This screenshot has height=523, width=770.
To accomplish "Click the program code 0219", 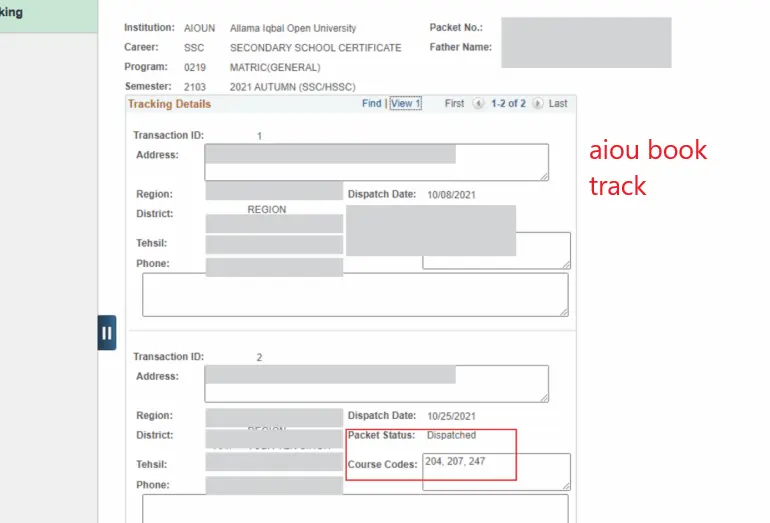I will [195, 68].
